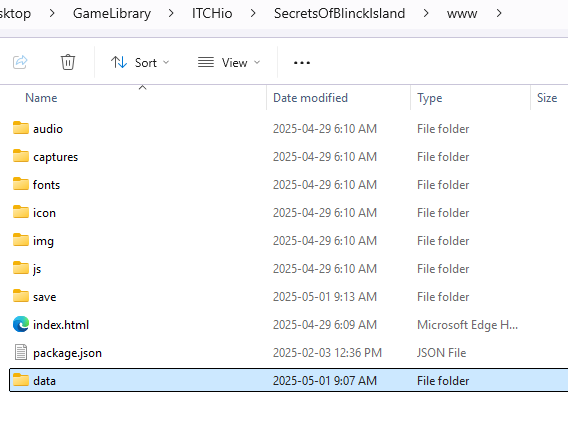This screenshot has width=568, height=426.
Task: Select the audio folder icon
Action: click(21, 128)
